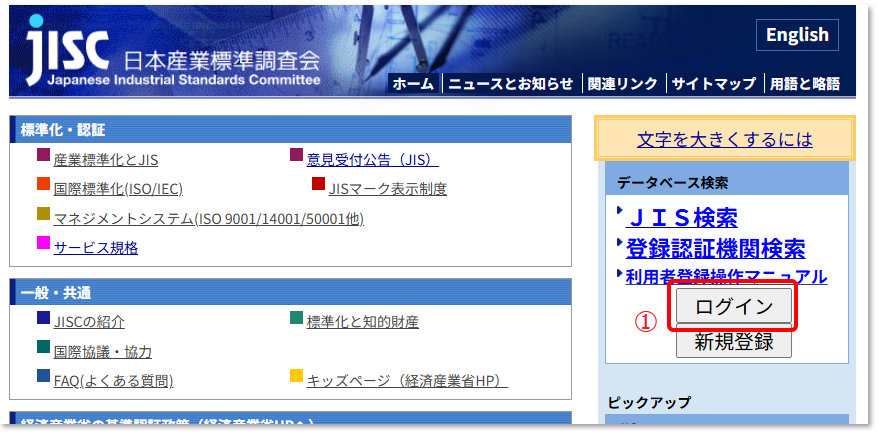Open the ＪＩＳ検索 database link
This screenshot has width=879, height=432.
click(682, 218)
